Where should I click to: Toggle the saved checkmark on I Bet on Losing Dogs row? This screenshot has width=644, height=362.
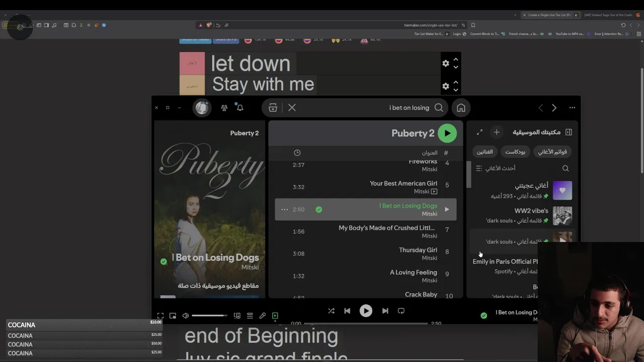(318, 210)
